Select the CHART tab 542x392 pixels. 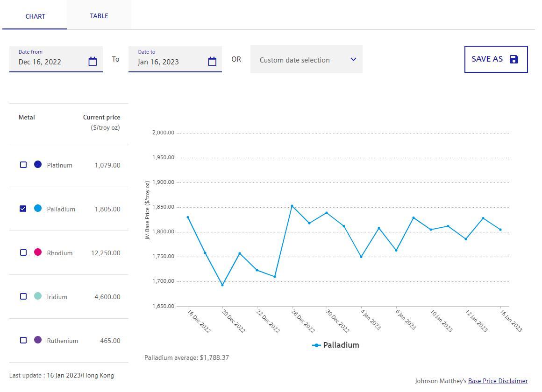(35, 16)
